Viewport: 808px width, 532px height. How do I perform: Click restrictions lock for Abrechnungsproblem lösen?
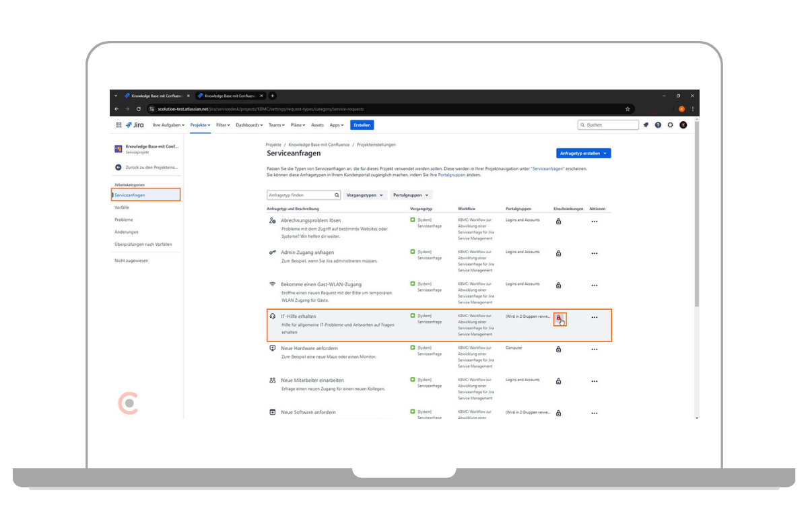pos(559,222)
